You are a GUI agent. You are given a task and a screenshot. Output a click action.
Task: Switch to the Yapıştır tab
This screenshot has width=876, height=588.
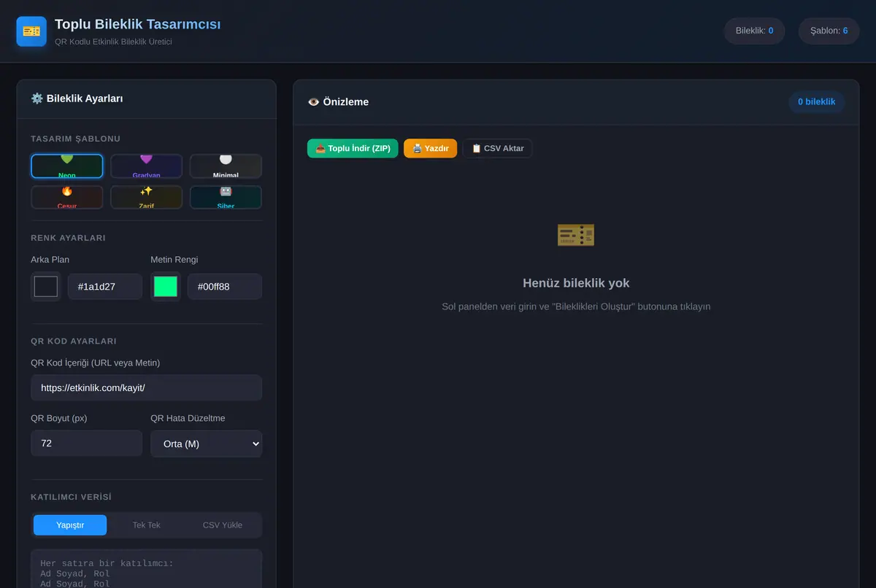tap(70, 525)
